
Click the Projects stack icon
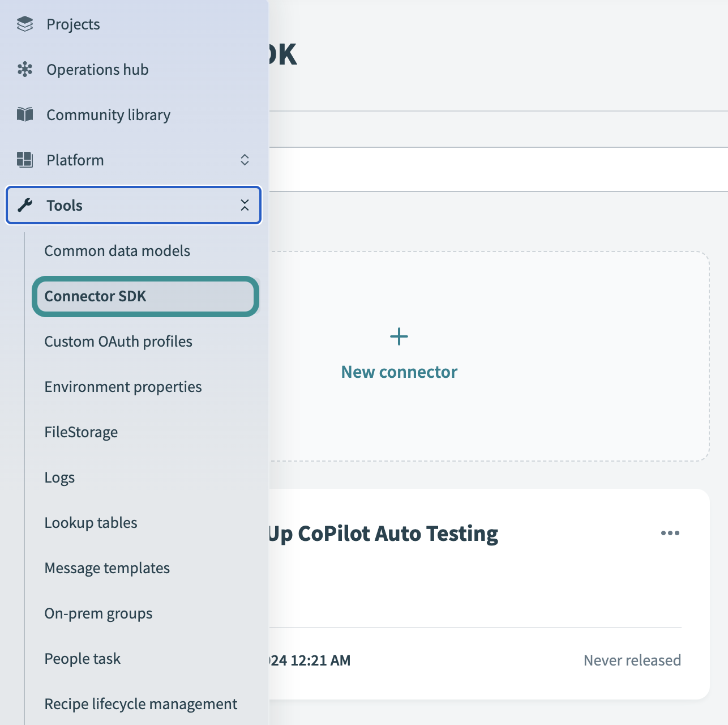[25, 24]
